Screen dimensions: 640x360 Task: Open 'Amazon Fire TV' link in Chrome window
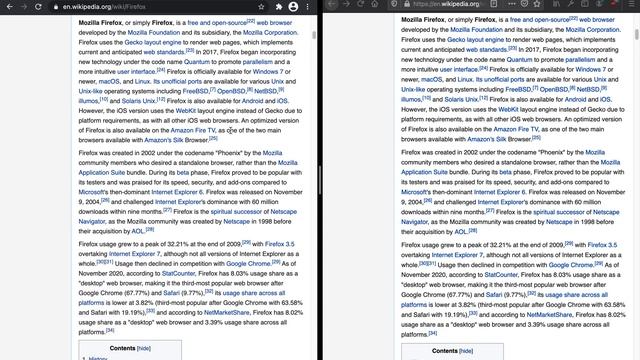(193, 131)
